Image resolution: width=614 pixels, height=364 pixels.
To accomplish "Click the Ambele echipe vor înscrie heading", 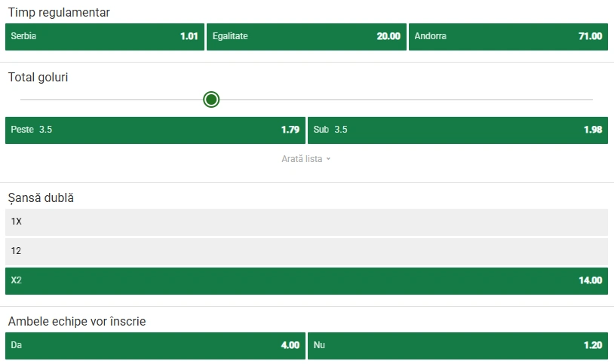I will point(77,322).
